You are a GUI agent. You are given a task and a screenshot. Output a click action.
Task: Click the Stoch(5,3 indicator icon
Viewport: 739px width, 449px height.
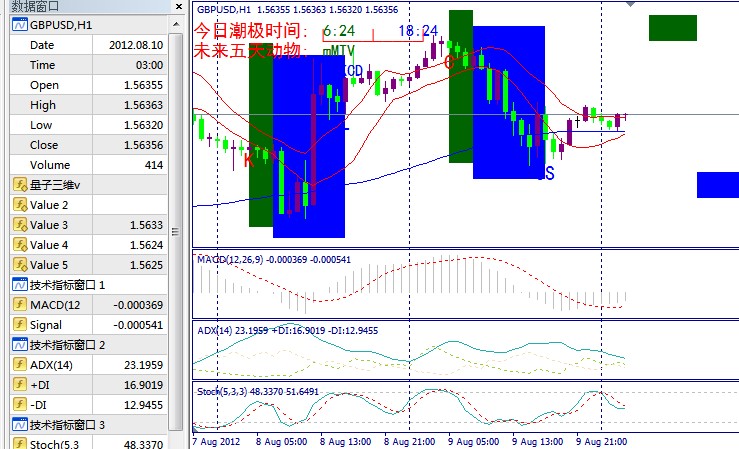(20, 444)
